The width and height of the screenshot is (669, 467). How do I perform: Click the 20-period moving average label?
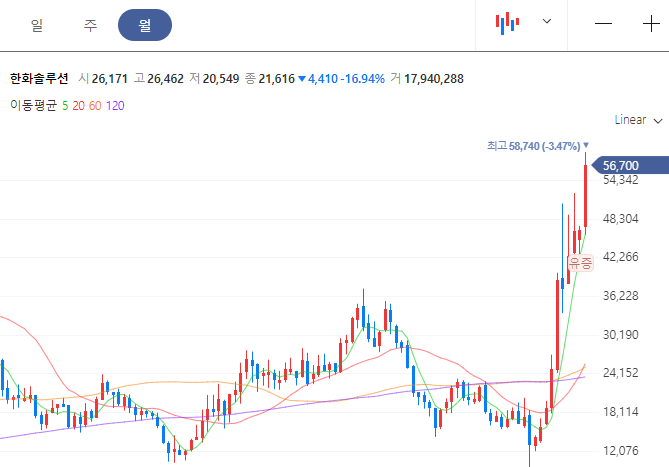tap(78, 106)
